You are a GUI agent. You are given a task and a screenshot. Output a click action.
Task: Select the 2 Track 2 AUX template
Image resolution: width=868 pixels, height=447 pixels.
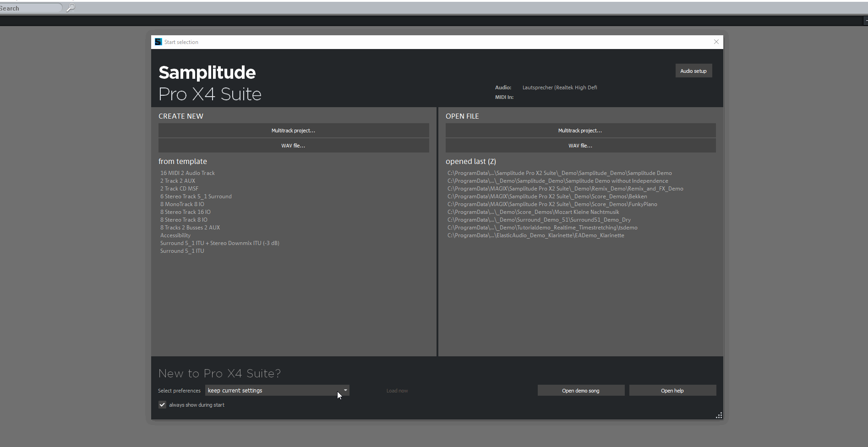[178, 181]
